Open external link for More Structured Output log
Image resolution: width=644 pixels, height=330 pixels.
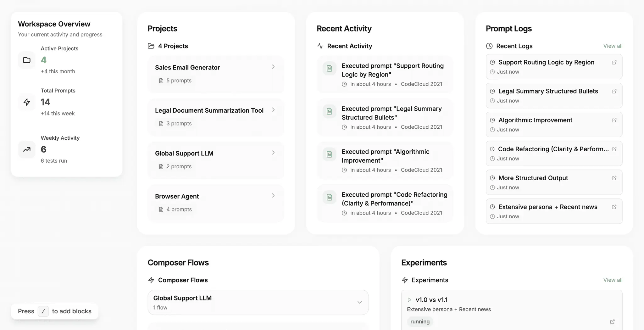pos(614,178)
